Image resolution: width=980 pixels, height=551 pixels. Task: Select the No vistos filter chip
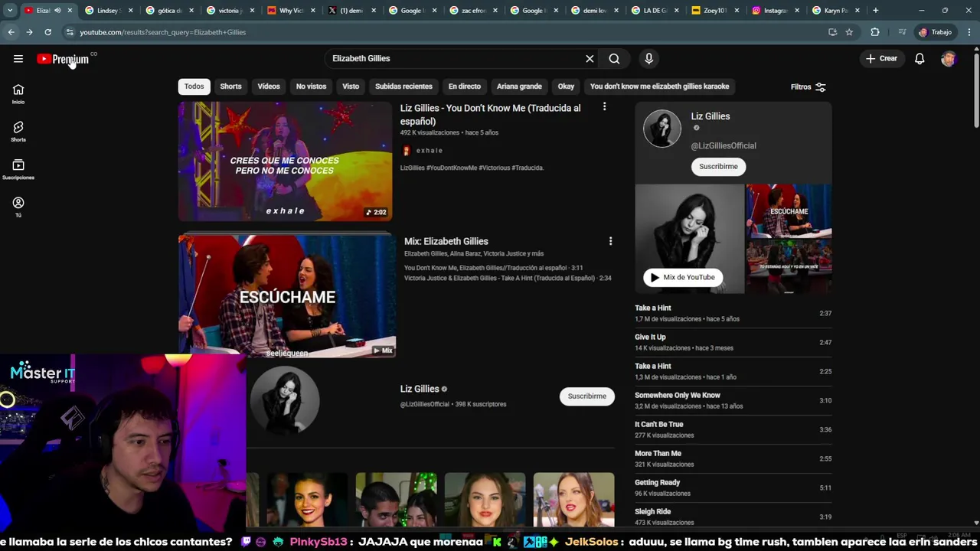[311, 86]
